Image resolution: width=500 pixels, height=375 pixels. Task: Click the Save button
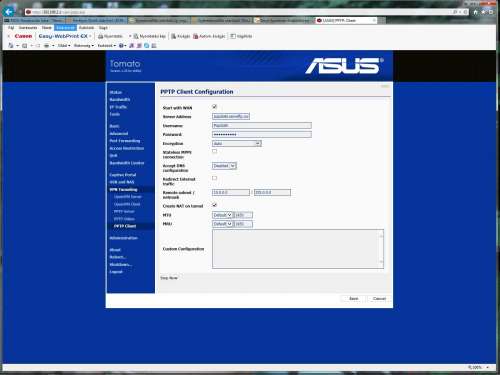pos(354,298)
